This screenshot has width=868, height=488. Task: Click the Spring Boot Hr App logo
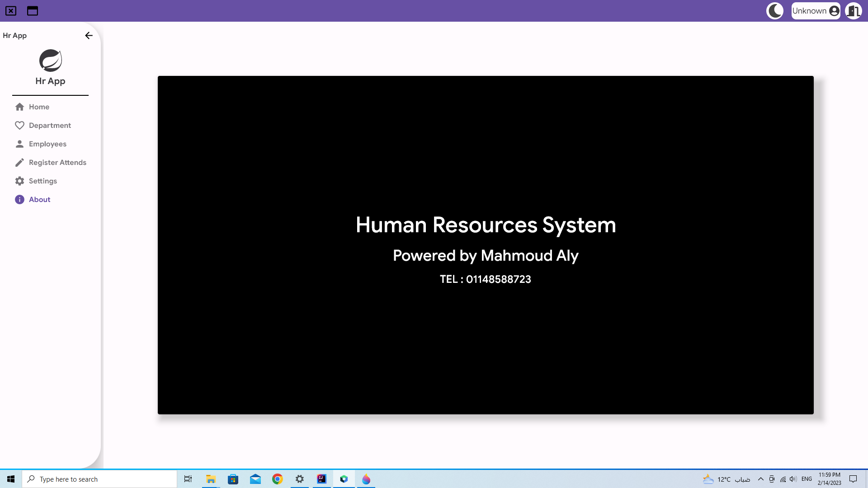(50, 59)
